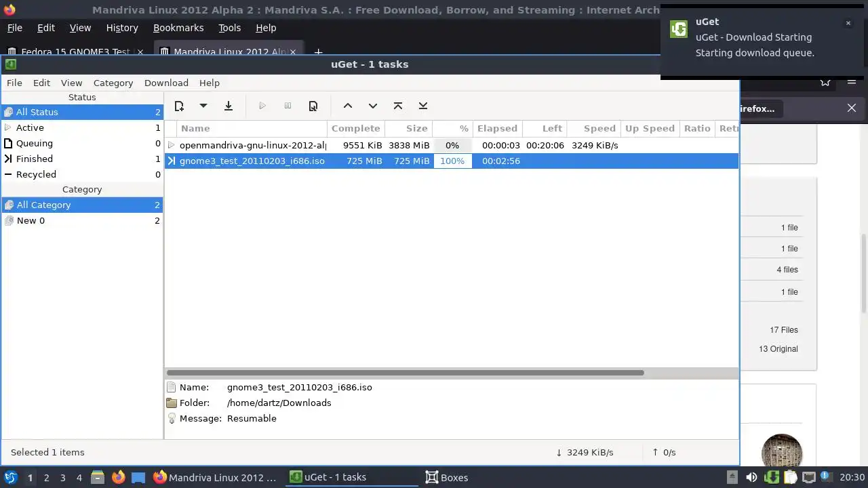Click the volume speaker tray icon

(x=751, y=477)
